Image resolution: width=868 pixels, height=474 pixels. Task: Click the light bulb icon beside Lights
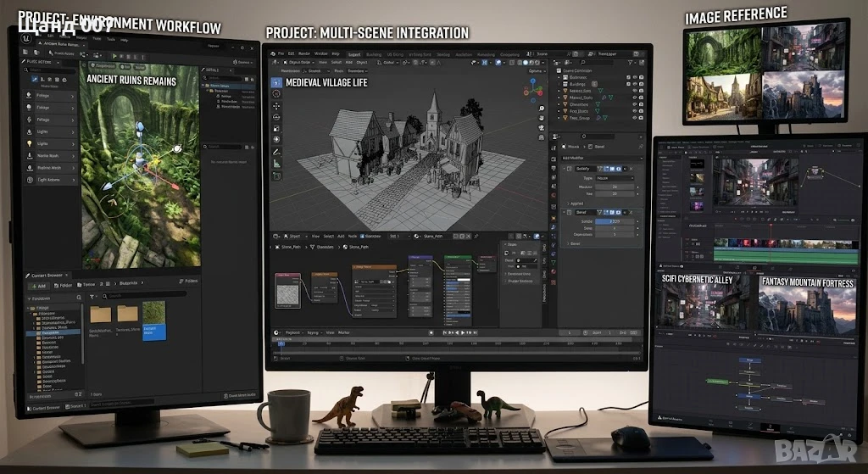29,143
